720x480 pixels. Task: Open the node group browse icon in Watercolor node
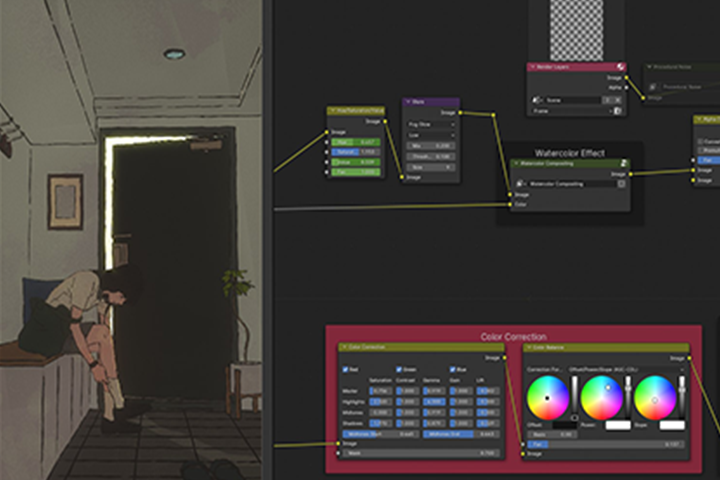tap(520, 184)
